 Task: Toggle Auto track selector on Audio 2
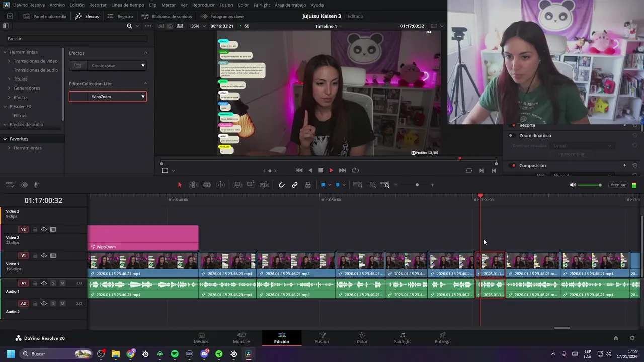(44, 303)
